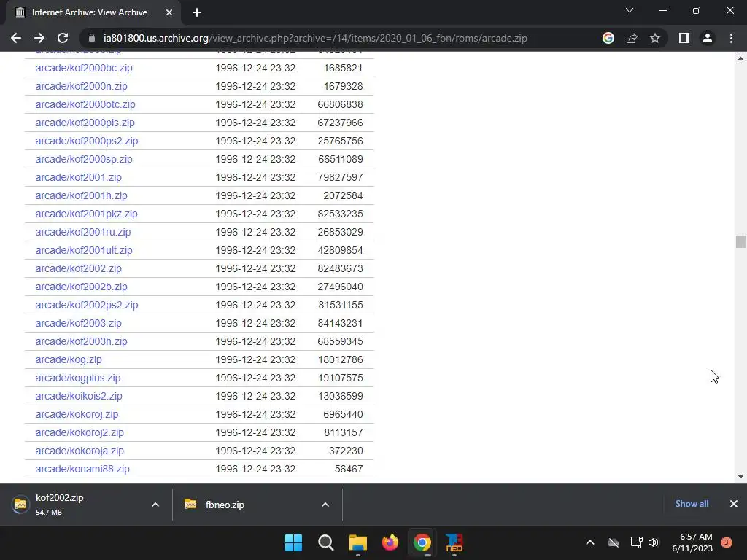Select arcade/kof2001pkz.zip link
Screen dimensions: 747x560
click(x=86, y=214)
